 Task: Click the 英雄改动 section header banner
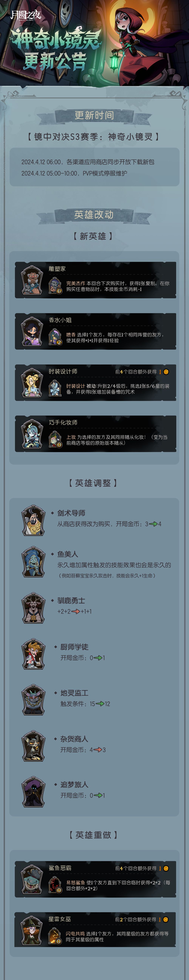click(x=94, y=215)
